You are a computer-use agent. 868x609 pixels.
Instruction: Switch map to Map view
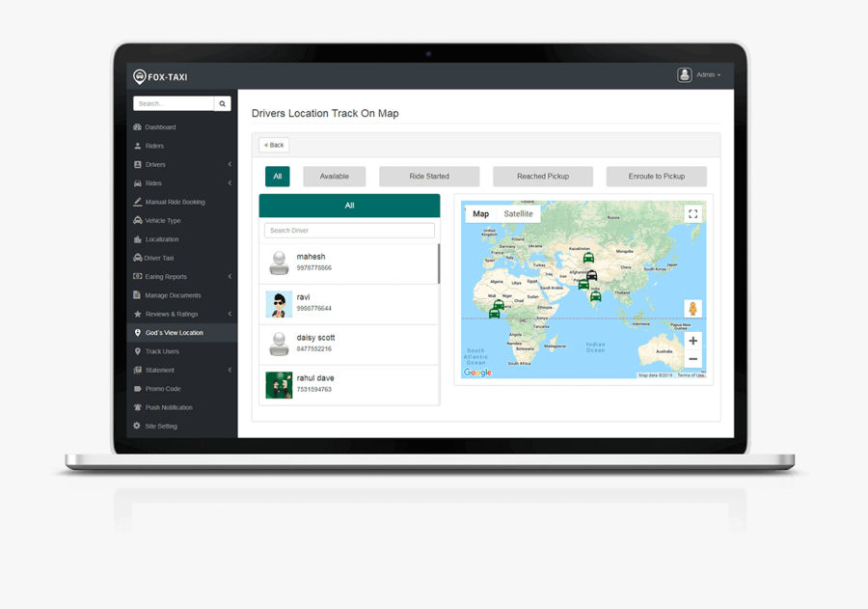tap(480, 214)
